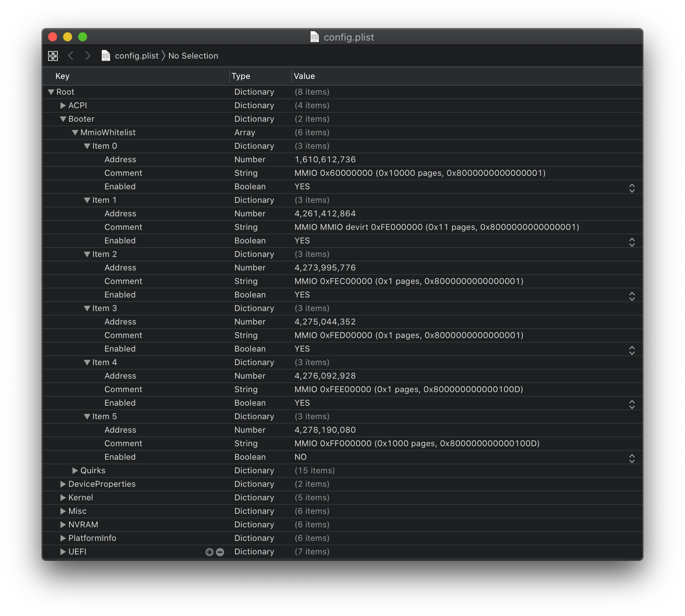Expand the ACPI dictionary
The width and height of the screenshot is (685, 616).
pos(63,106)
